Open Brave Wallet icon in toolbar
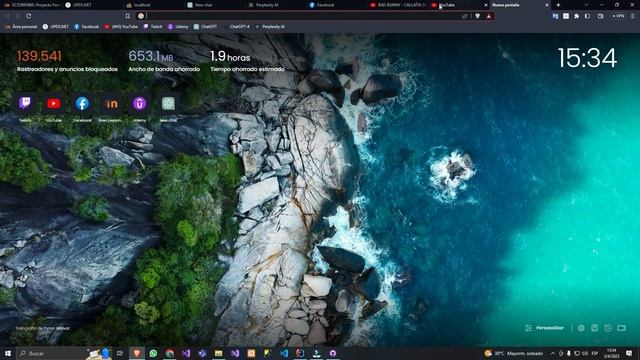640x360 pixels. pos(600,16)
